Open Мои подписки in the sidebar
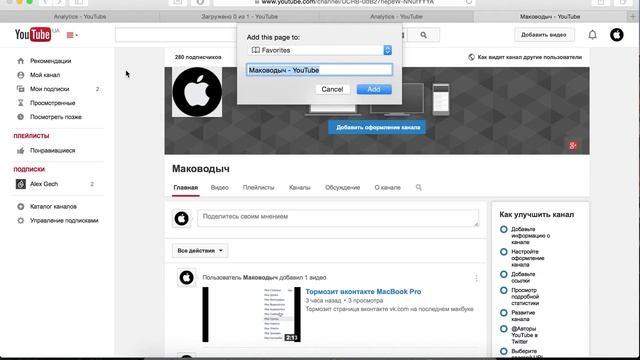Viewport: 640px width, 360px height. click(x=49, y=89)
